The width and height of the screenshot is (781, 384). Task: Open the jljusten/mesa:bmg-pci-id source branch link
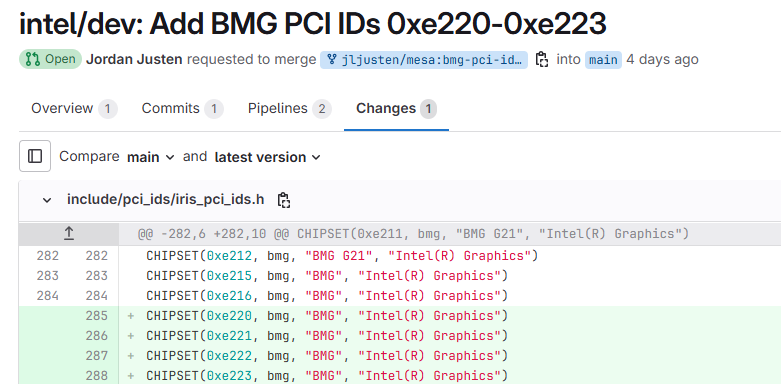pos(424,60)
